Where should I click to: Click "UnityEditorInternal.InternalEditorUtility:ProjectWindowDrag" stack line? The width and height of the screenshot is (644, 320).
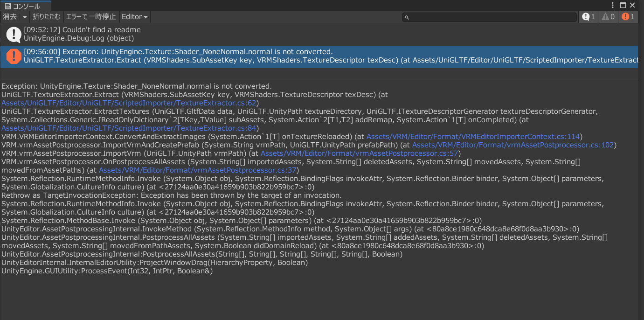[154, 262]
